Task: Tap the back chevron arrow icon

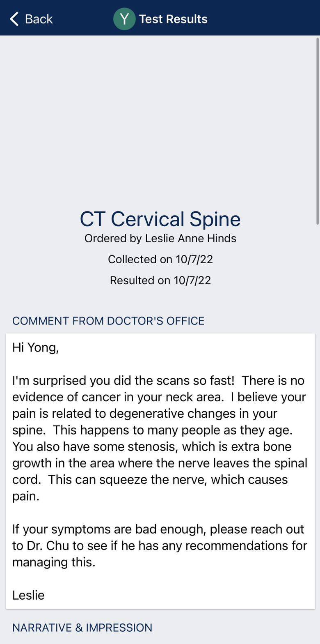Action: [x=14, y=19]
